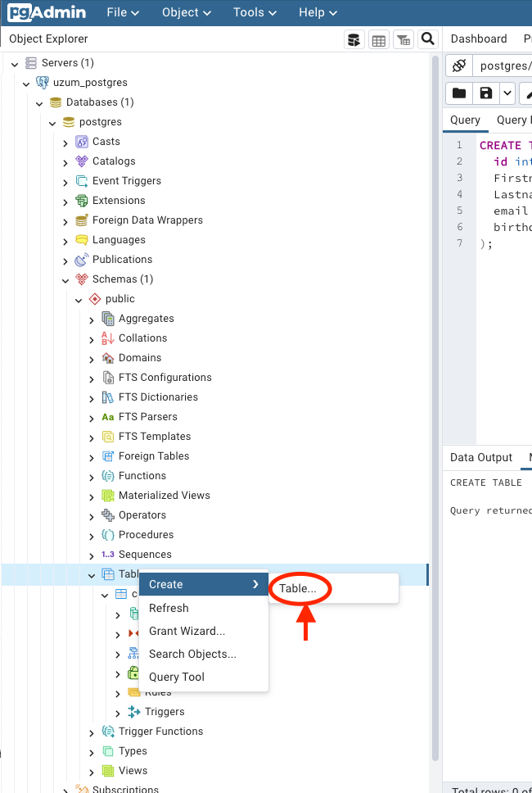The image size is (532, 793).
Task: Click the Save File disk icon
Action: (486, 93)
